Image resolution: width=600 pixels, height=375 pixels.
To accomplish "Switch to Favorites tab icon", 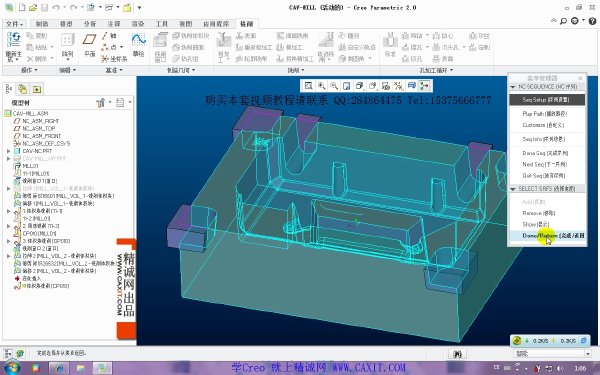I will (x=37, y=89).
